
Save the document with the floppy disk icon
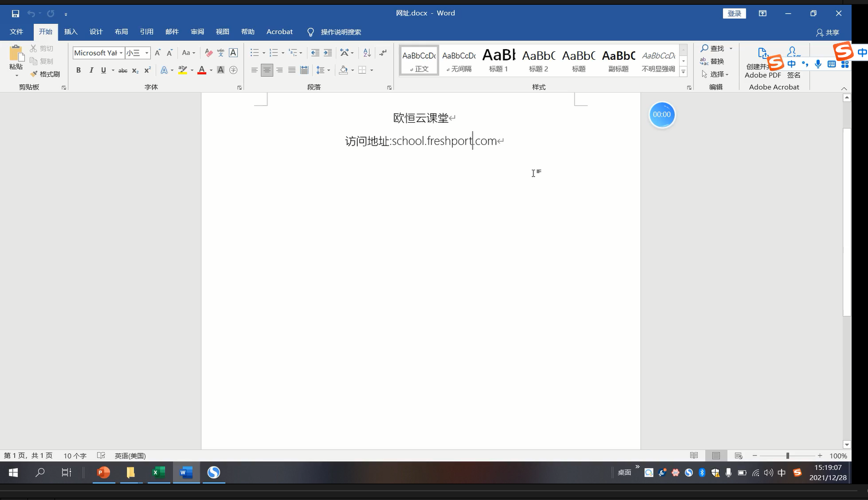click(15, 13)
